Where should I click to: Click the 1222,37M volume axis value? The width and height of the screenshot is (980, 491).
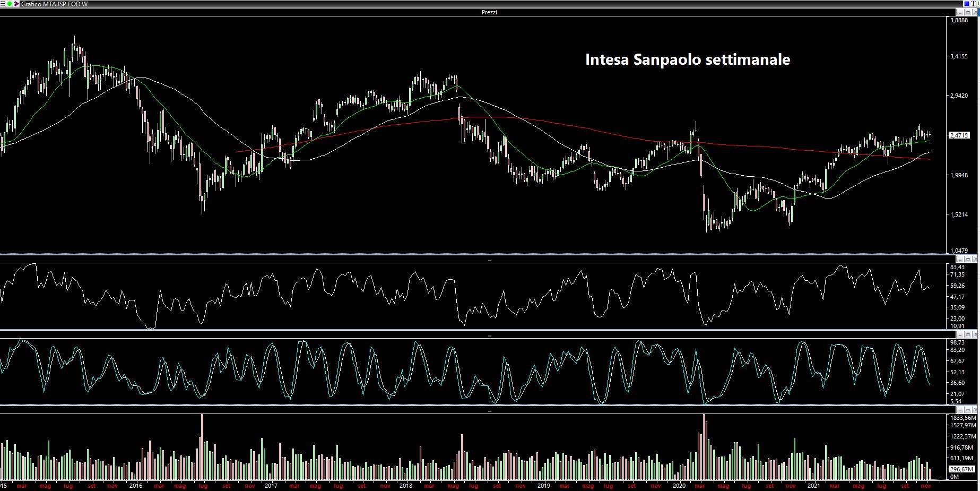pos(963,436)
